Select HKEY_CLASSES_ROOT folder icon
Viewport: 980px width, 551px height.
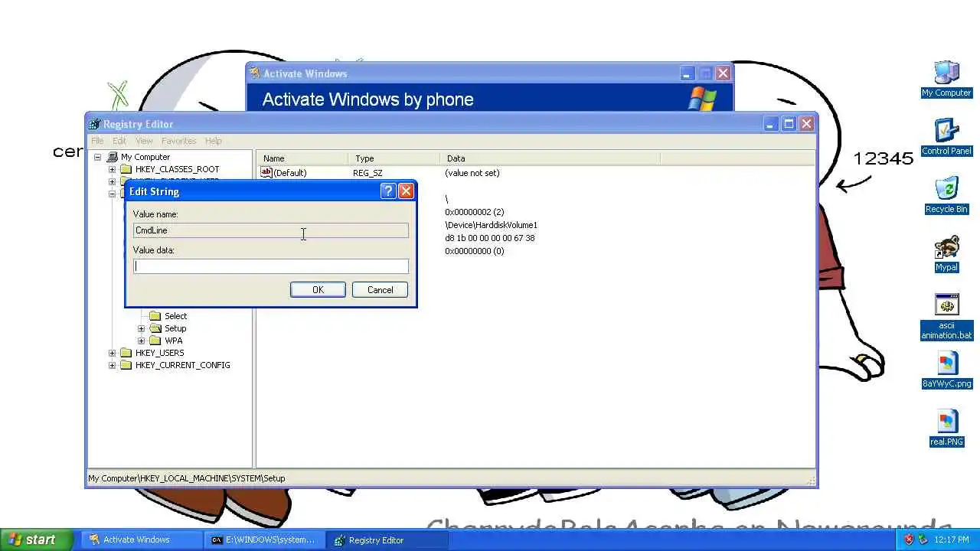tap(126, 169)
